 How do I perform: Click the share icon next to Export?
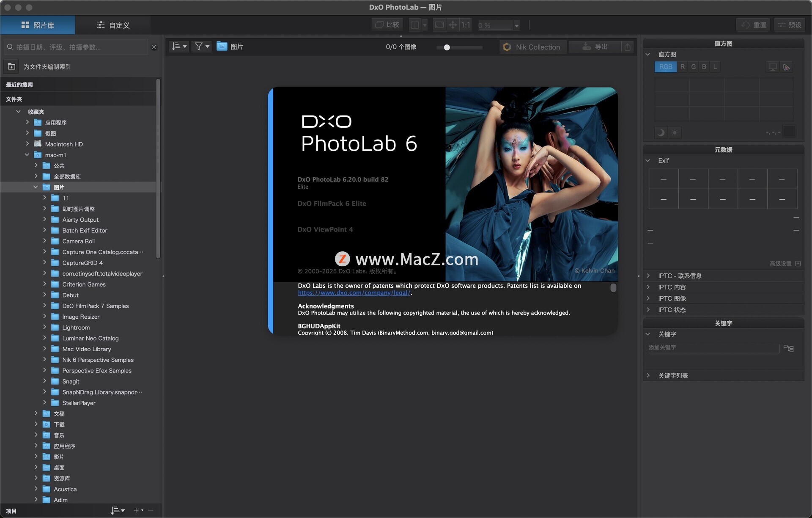628,47
